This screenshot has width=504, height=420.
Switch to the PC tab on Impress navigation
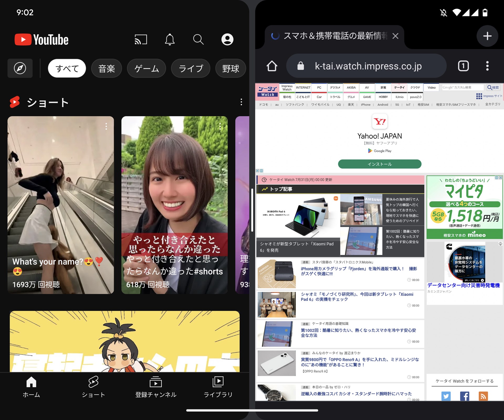pos(319,87)
